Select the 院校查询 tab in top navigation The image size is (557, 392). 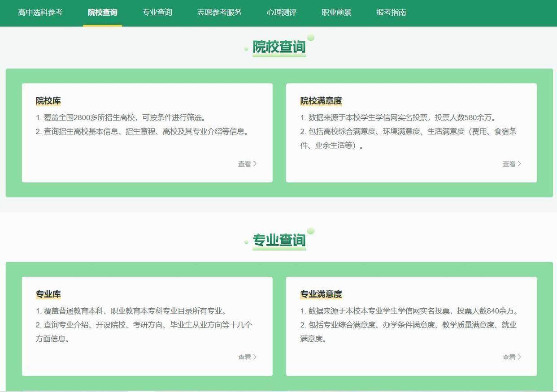coord(102,13)
